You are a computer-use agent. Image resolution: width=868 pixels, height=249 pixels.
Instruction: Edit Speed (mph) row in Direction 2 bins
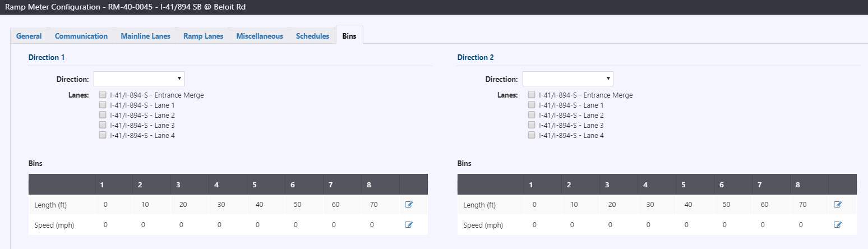point(838,225)
